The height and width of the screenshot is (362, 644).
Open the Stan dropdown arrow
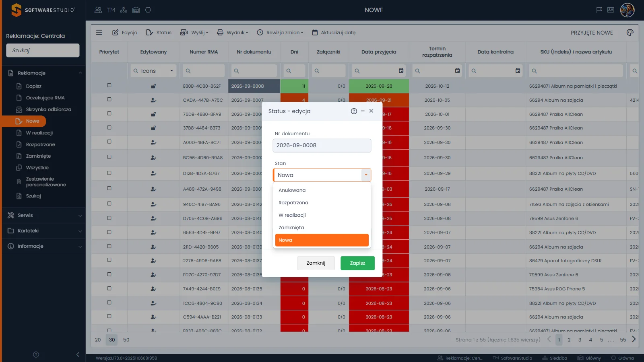tap(366, 175)
